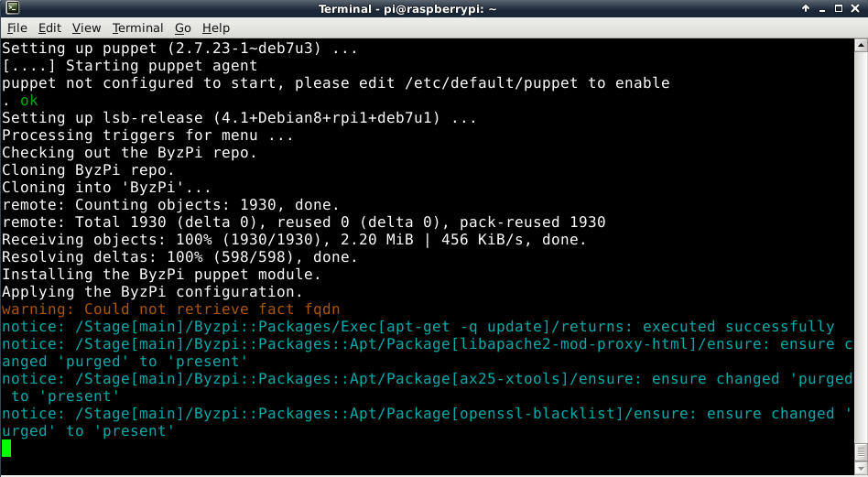Viewport: 868px width, 477px height.
Task: Click the green 'ok' status text
Action: 29,100
